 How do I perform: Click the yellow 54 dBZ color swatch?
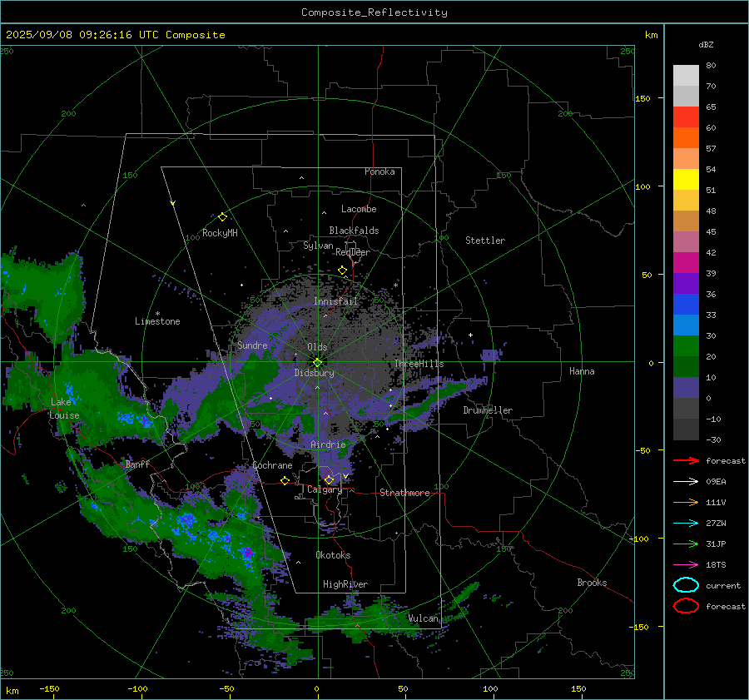pyautogui.click(x=686, y=179)
